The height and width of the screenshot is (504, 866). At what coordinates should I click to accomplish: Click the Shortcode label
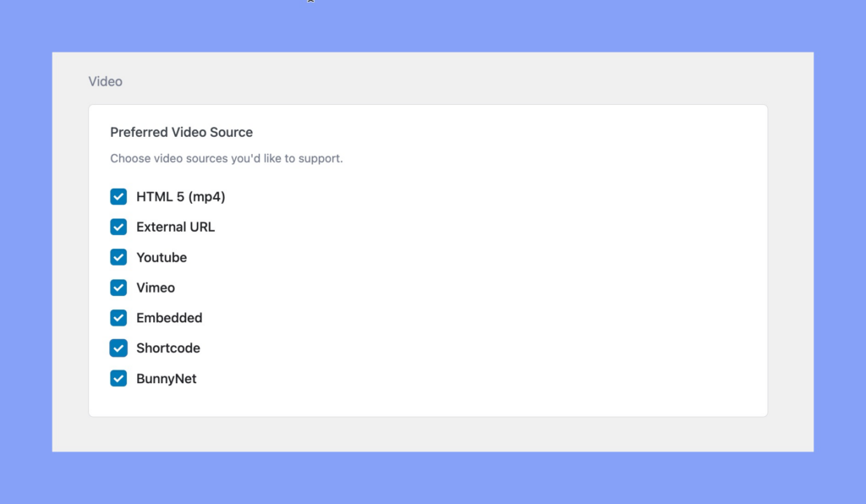[x=168, y=348]
